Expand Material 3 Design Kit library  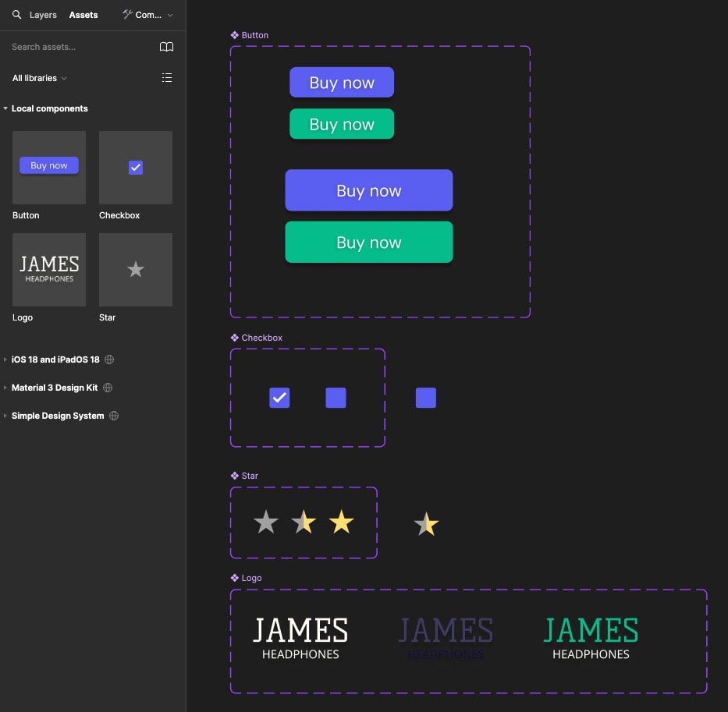[x=5, y=388]
